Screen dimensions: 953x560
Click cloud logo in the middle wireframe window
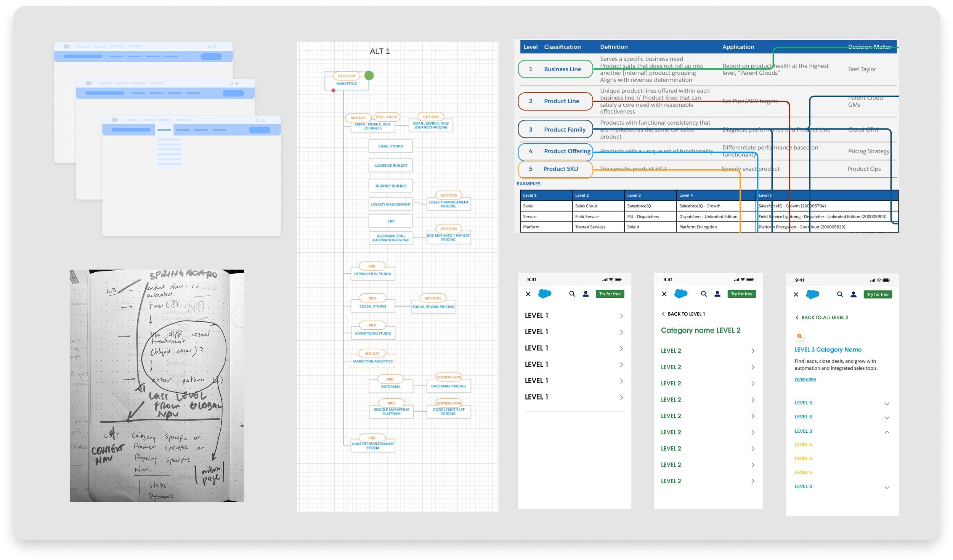click(x=89, y=83)
